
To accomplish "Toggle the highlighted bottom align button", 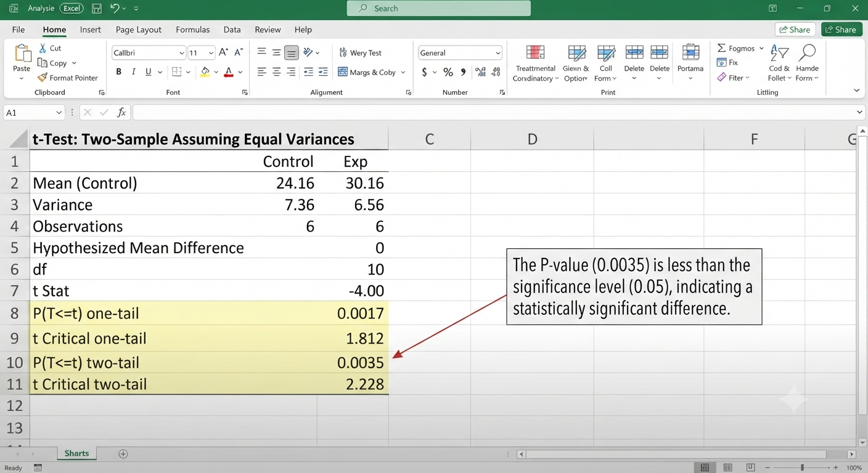I will pyautogui.click(x=292, y=52).
